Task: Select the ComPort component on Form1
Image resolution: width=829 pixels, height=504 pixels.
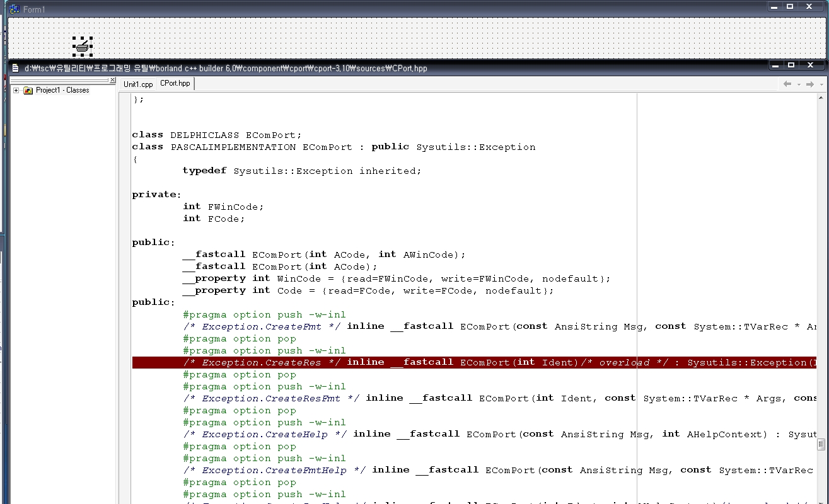Action: pos(82,45)
